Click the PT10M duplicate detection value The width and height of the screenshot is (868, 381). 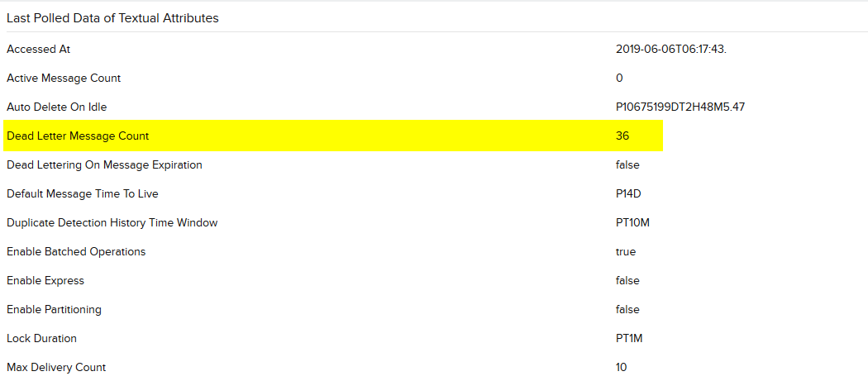[632, 222]
